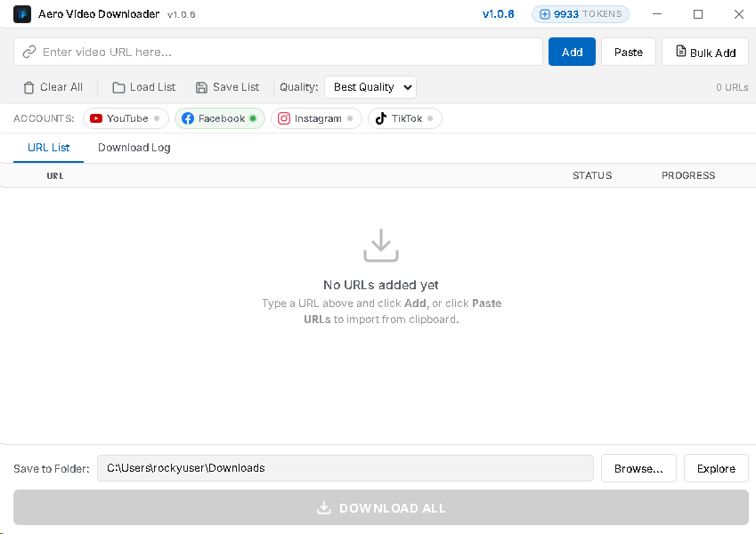This screenshot has height=534, width=756.
Task: Click the PROGRESS column header
Action: pos(688,175)
